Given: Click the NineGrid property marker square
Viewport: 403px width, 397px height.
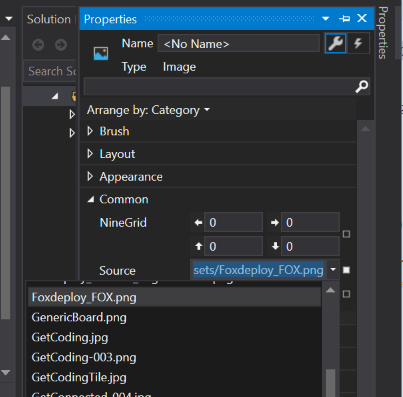Looking at the screenshot, I should (x=346, y=234).
